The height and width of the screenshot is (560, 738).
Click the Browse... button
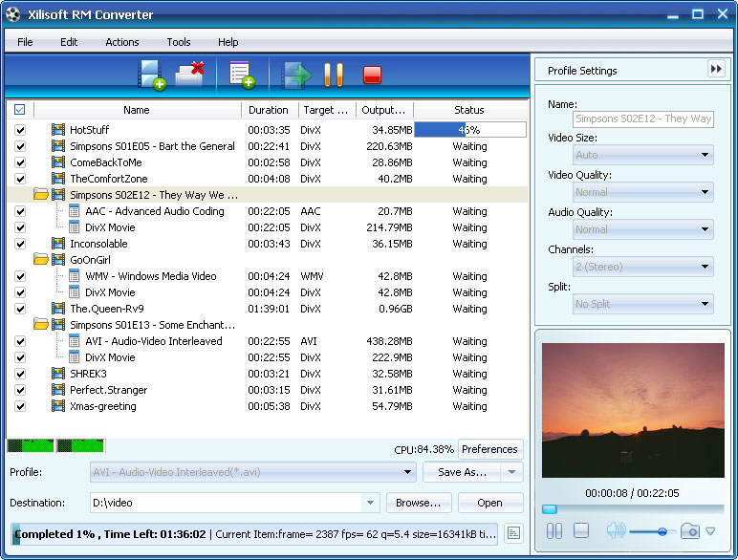click(419, 503)
